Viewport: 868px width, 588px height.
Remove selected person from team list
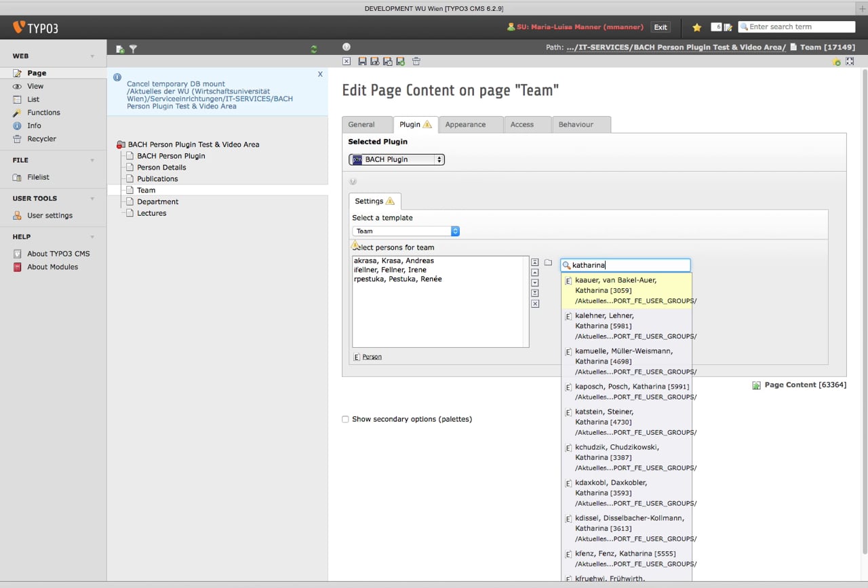point(535,304)
